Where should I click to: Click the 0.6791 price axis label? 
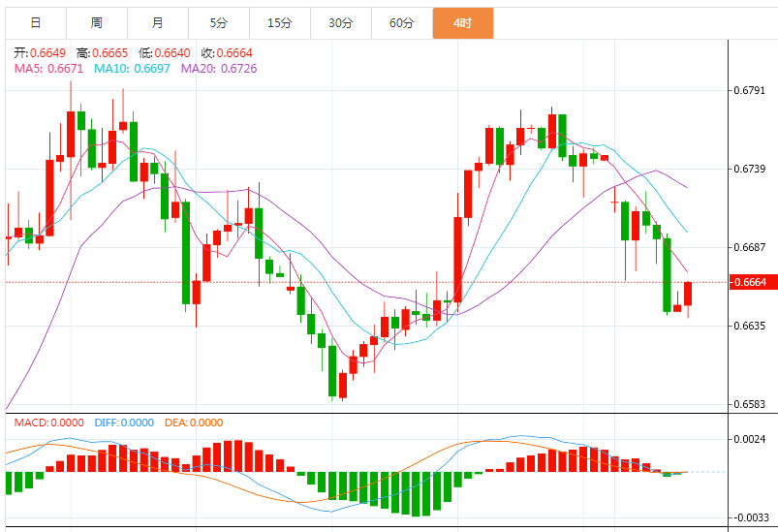pyautogui.click(x=752, y=91)
